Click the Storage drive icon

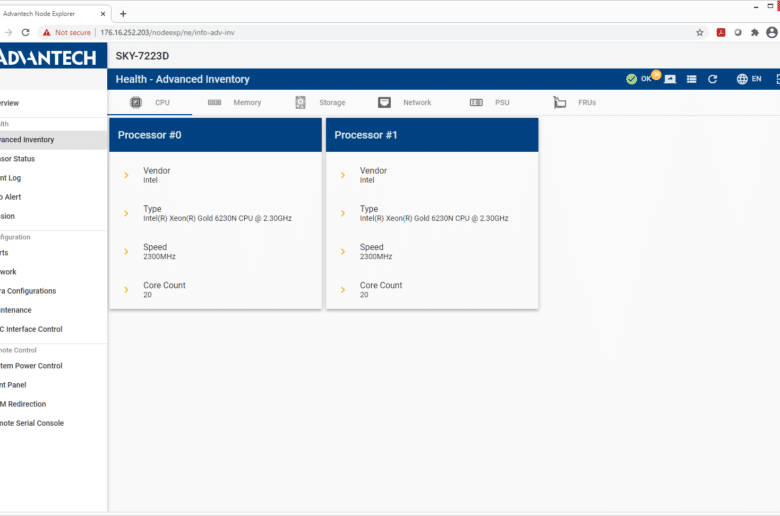pyautogui.click(x=300, y=103)
